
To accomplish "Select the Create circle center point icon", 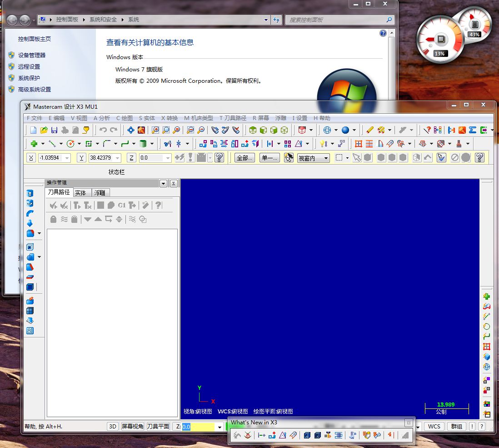I will coord(70,144).
